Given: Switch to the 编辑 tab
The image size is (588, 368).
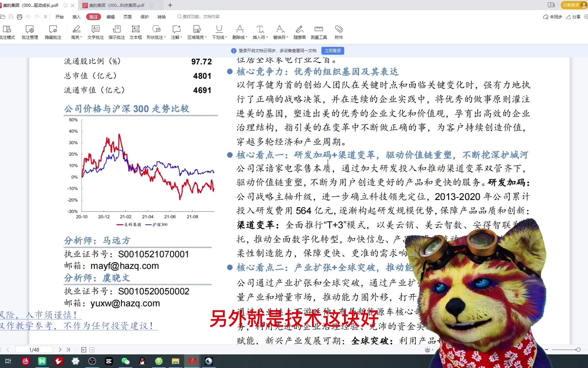Looking at the screenshot, I should [x=111, y=17].
